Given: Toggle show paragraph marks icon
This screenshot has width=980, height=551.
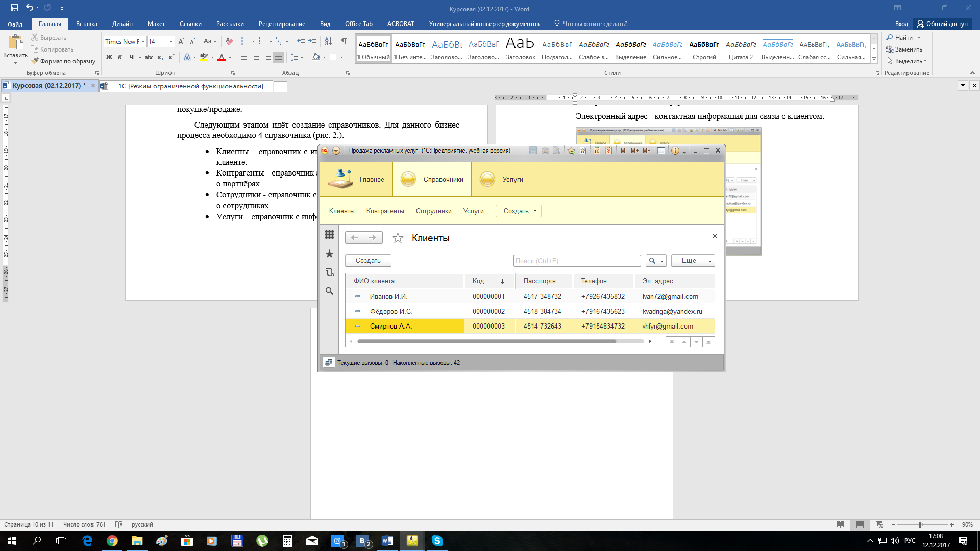Looking at the screenshot, I should (344, 41).
